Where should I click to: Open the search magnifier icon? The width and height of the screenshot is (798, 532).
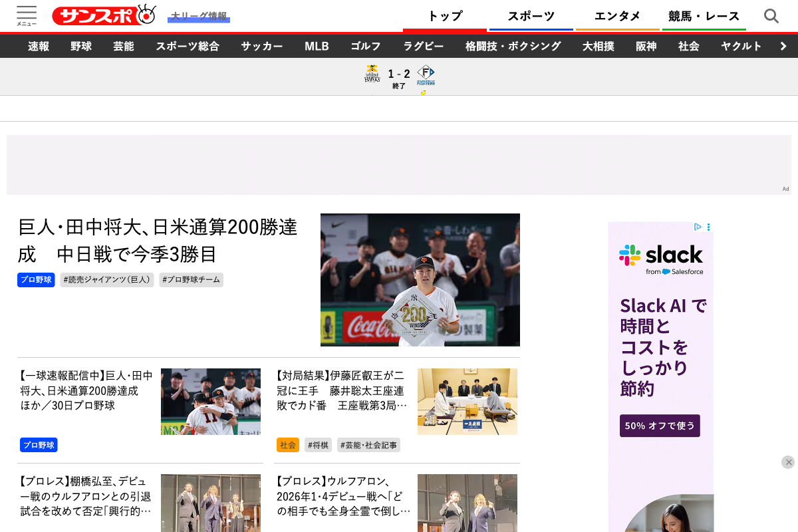pyautogui.click(x=771, y=16)
